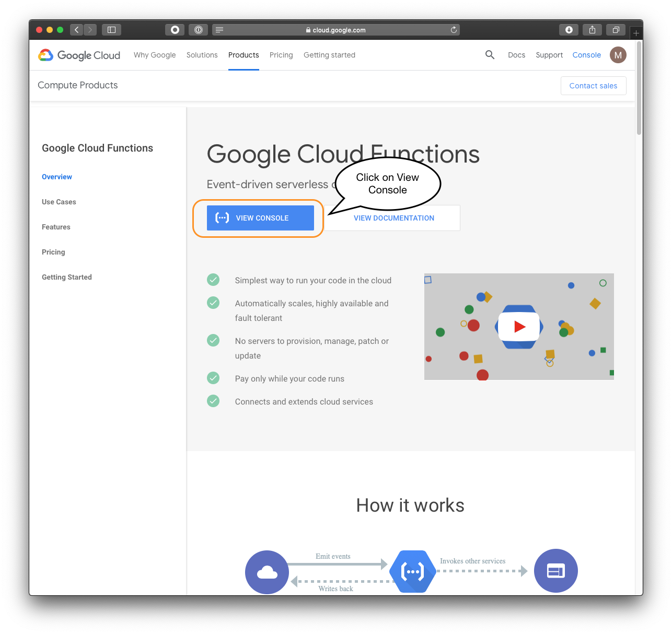
Task: Click the View Console button
Action: tap(260, 218)
